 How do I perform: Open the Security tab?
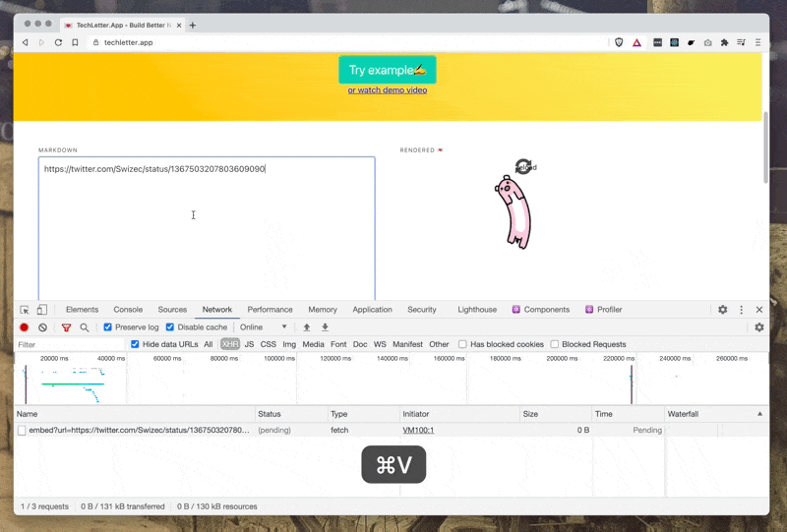coord(422,310)
